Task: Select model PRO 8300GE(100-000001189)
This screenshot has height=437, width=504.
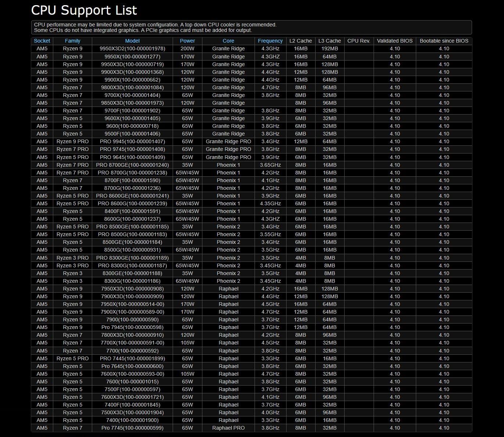Action: [132, 258]
